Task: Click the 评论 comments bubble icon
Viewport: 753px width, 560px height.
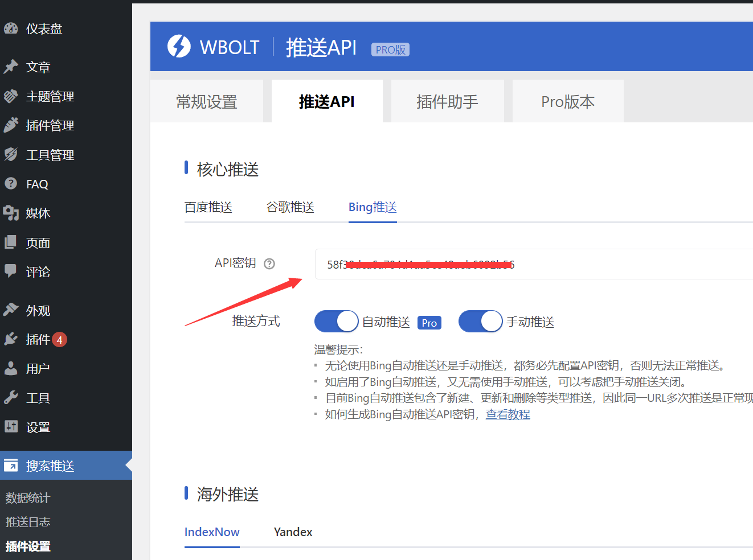Action: (11, 271)
